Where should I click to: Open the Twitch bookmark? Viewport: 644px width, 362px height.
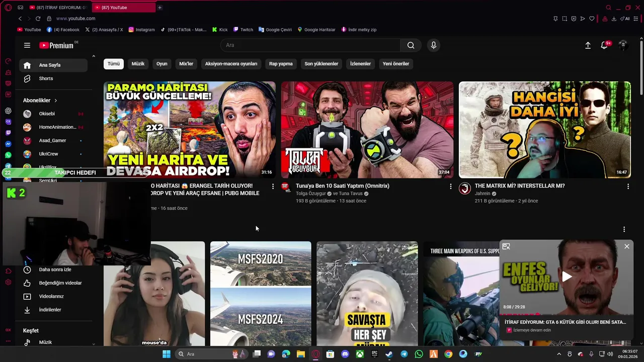pos(243,30)
